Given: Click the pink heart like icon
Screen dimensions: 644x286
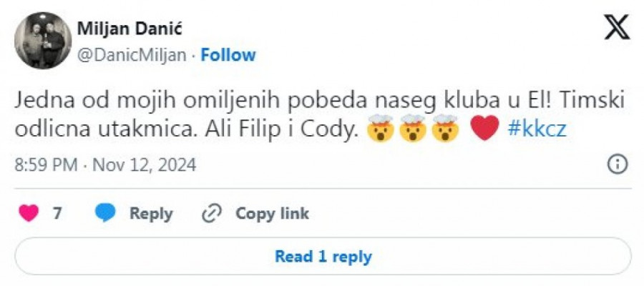Looking at the screenshot, I should click(29, 213).
